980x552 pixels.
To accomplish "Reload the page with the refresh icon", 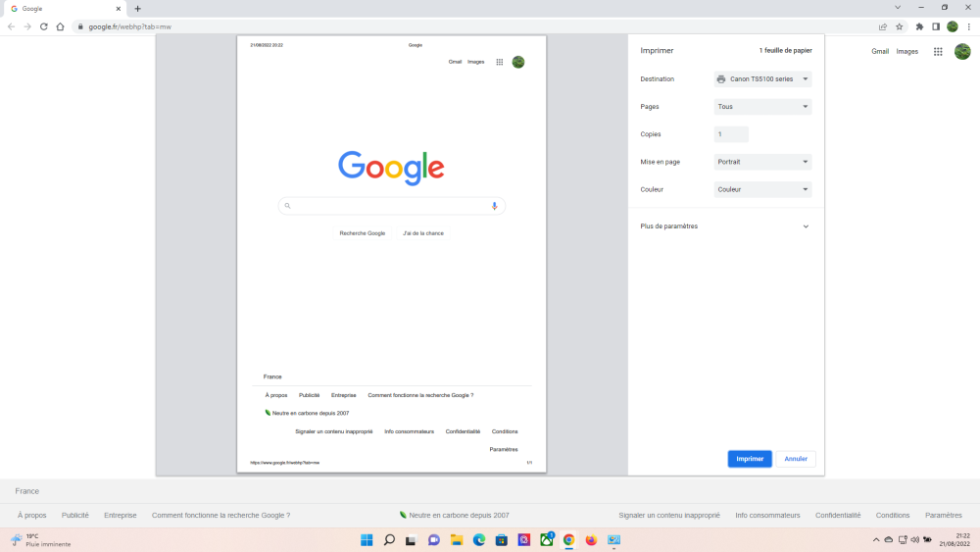I will tap(44, 26).
